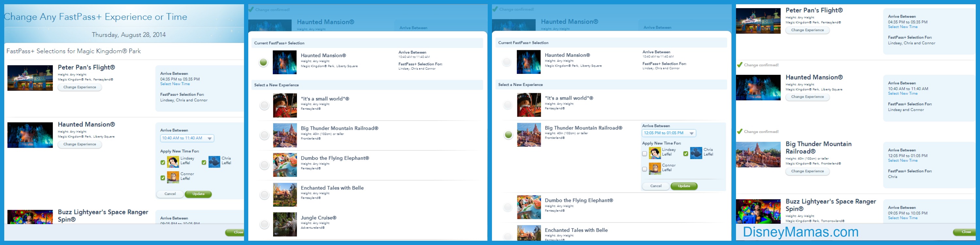Screen dimensions: 980x245
Task: Click Select New Time under 04:35 PM in DisneyMamas panel
Action: click(x=903, y=27)
